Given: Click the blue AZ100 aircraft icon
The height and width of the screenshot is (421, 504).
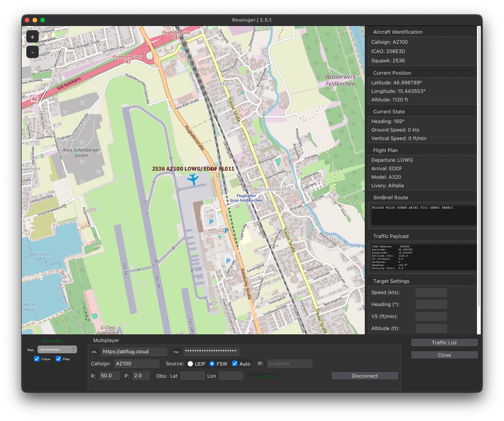Looking at the screenshot, I should (193, 179).
